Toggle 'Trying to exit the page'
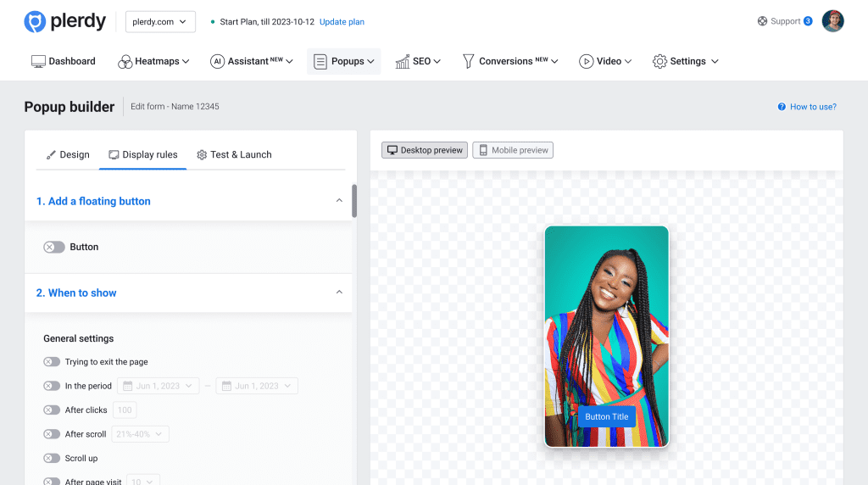The width and height of the screenshot is (868, 485). pyautogui.click(x=52, y=362)
